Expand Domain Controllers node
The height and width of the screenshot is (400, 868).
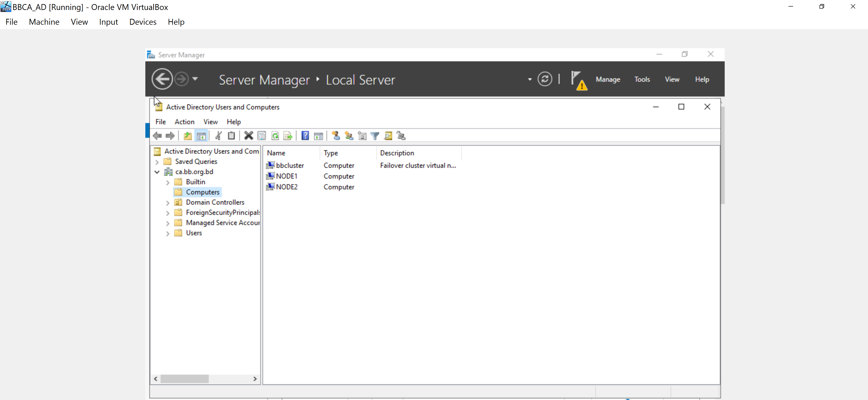[x=168, y=203]
